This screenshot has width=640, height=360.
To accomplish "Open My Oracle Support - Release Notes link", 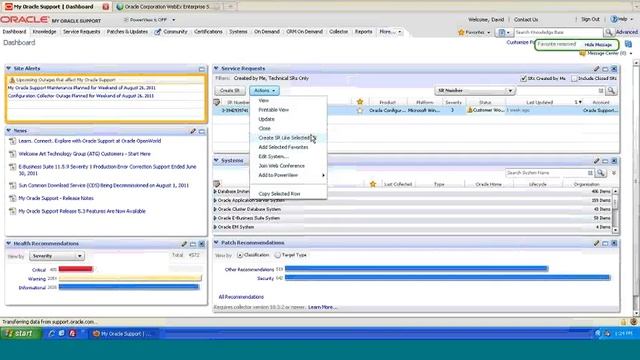I will pos(56,198).
